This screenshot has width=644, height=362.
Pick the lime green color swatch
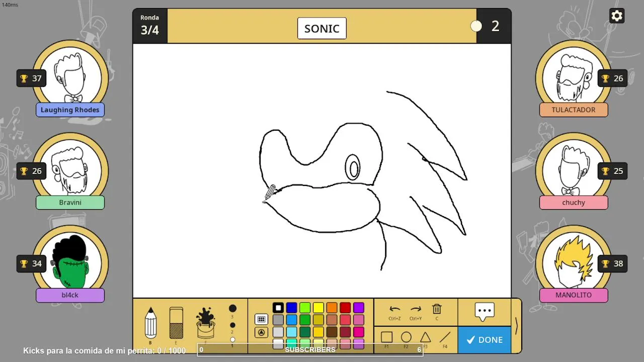305,308
